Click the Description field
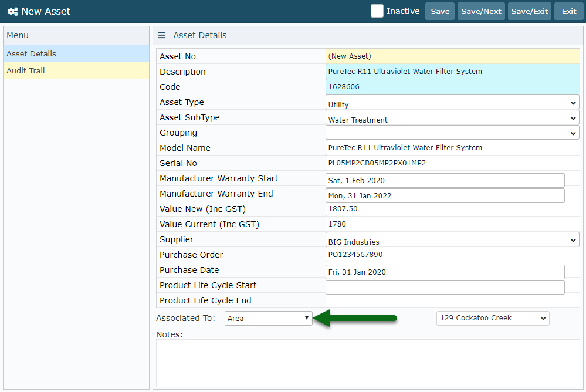 (453, 72)
